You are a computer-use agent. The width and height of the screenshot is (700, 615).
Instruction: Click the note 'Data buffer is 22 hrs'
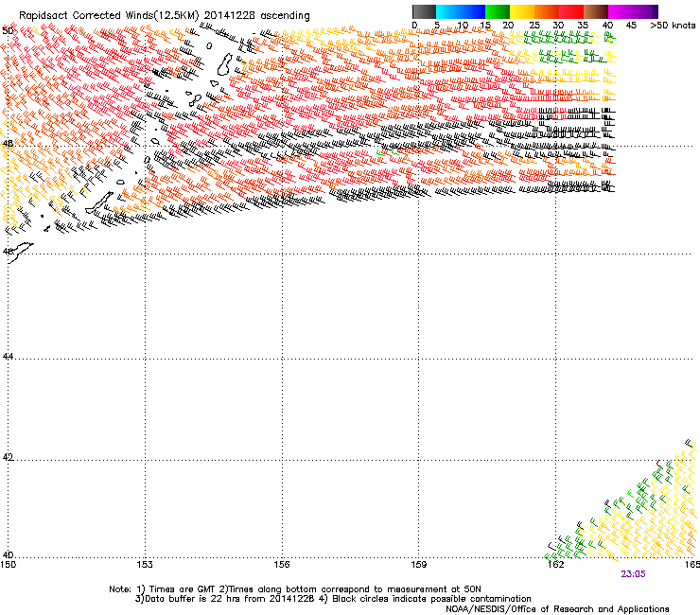(192, 599)
